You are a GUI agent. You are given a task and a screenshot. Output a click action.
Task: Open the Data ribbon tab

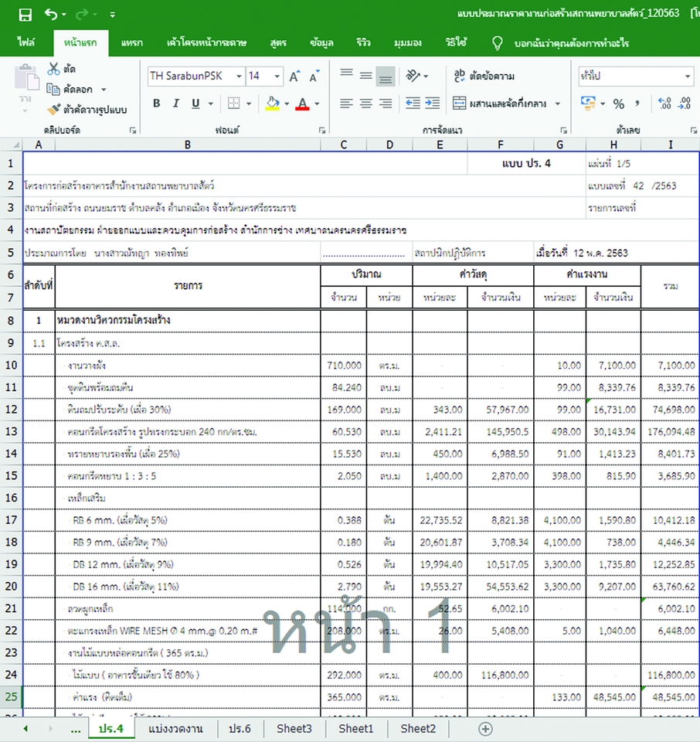321,43
